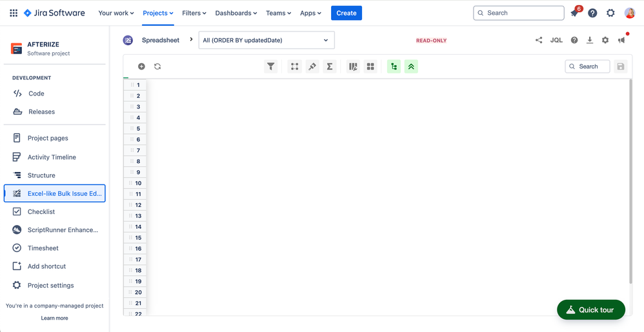This screenshot has width=644, height=332.
Task: Open the column configuration icon
Action: [353, 66]
